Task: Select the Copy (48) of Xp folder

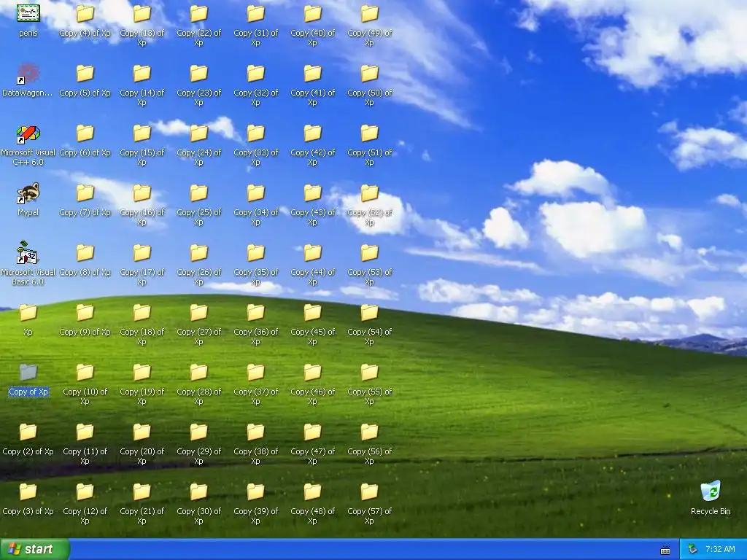Action: click(312, 492)
